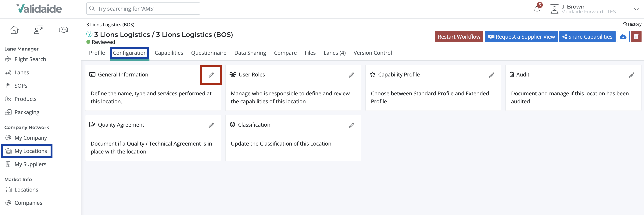Image resolution: width=644 pixels, height=215 pixels.
Task: Click the search magnifier icon
Action: (x=92, y=9)
